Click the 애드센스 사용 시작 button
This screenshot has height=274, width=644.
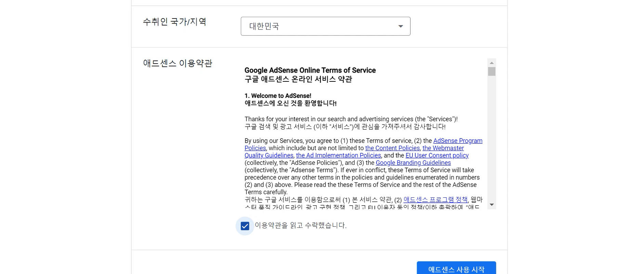[456, 269]
